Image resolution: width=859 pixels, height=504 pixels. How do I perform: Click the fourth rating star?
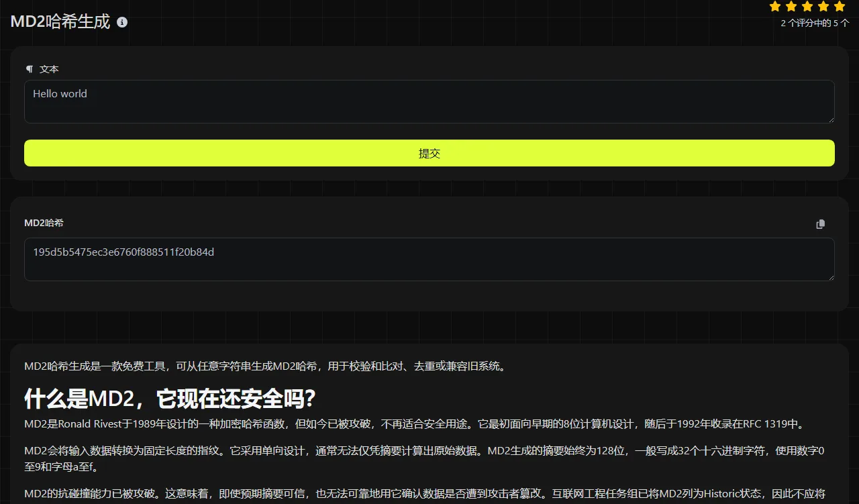(x=823, y=7)
